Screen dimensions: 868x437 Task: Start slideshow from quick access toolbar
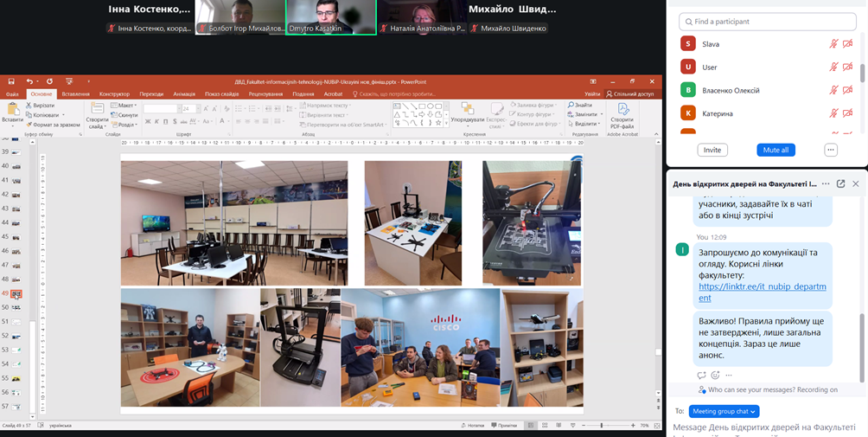pos(69,81)
